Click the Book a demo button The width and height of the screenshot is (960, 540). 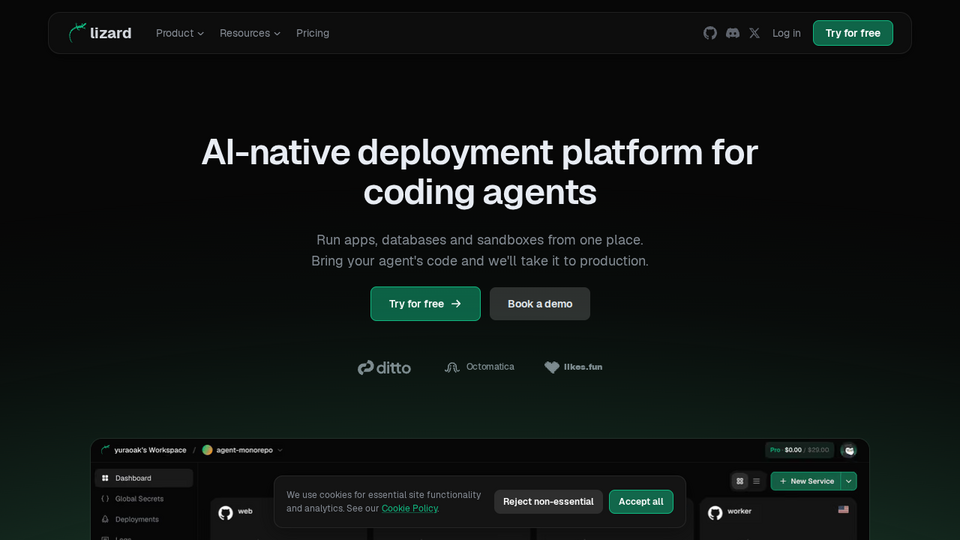coord(539,304)
